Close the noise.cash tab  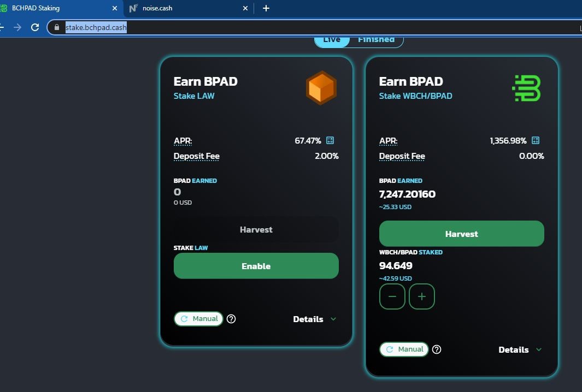(245, 8)
